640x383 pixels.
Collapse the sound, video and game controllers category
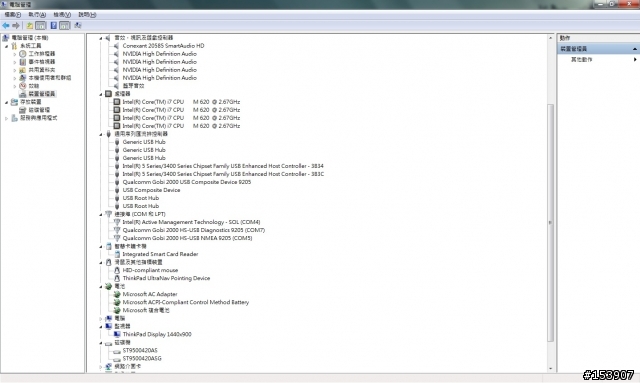click(x=101, y=38)
